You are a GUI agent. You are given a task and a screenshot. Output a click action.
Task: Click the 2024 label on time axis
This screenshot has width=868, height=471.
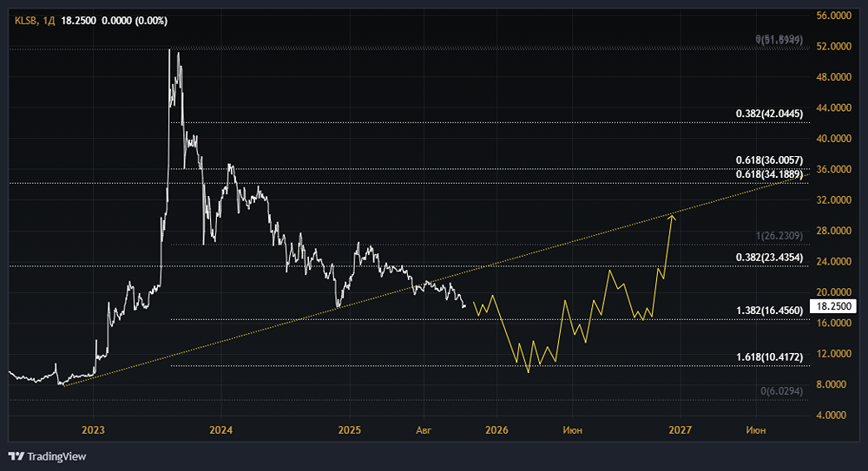tap(220, 430)
